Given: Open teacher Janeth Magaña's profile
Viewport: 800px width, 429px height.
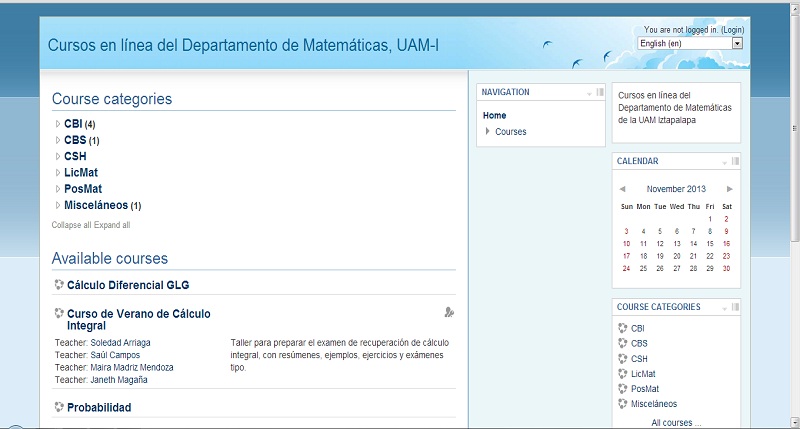Looking at the screenshot, I should tap(119, 380).
